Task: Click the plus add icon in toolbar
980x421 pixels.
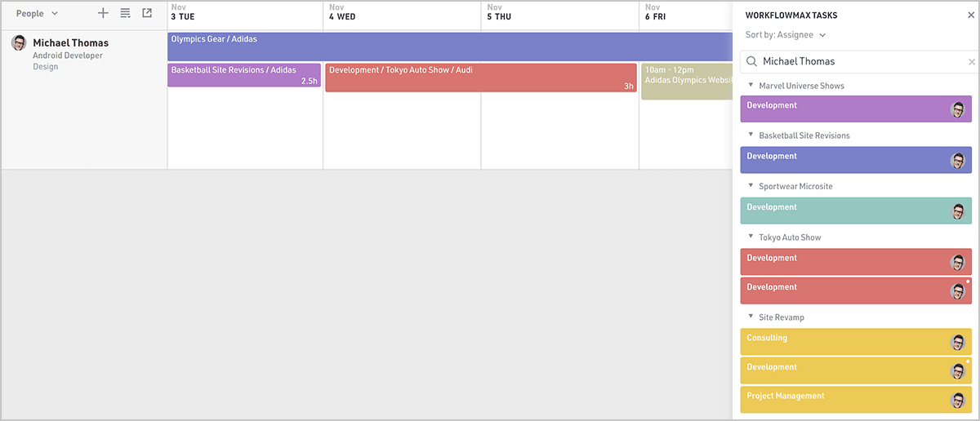Action: click(103, 13)
